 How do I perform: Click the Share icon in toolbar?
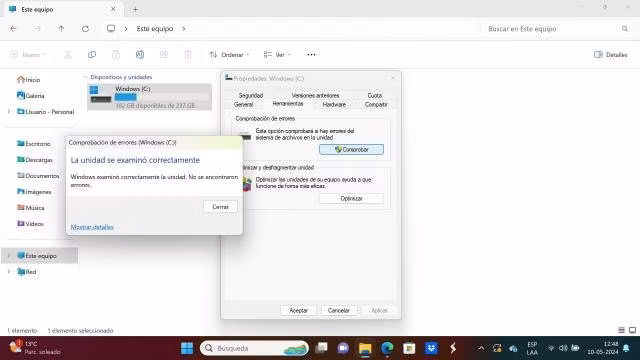tap(164, 54)
